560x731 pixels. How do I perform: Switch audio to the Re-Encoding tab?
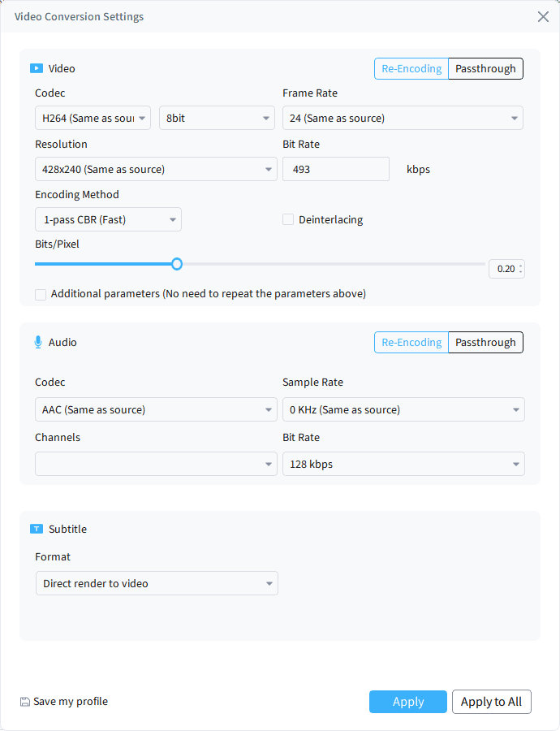[411, 342]
